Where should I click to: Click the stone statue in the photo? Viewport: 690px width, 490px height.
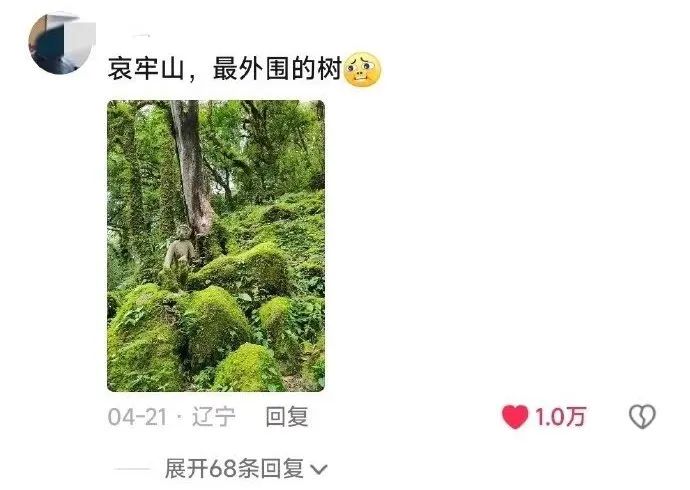click(180, 249)
